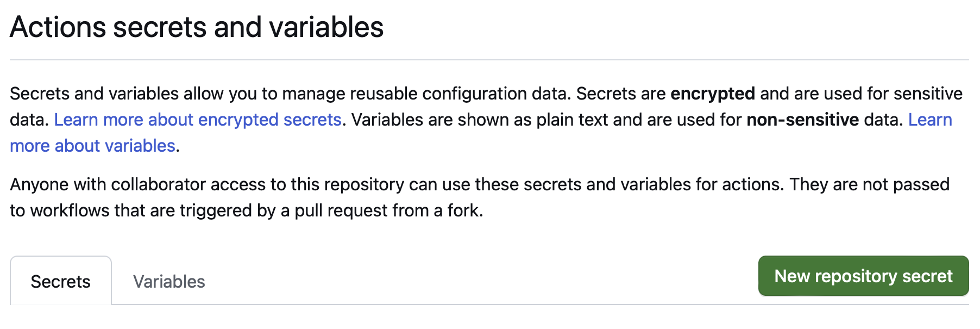Viewport: 980px width, 329px height.
Task: Click the bold word "encrypted"
Action: click(713, 94)
